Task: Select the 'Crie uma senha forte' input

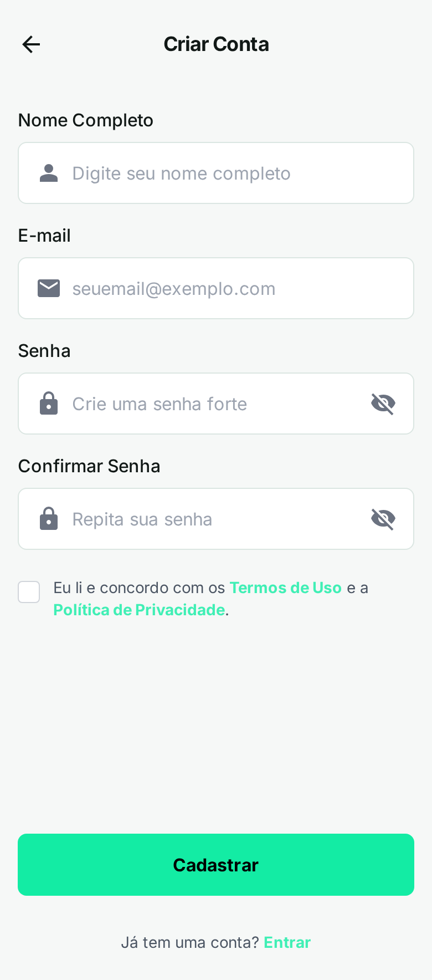Action: point(210,404)
